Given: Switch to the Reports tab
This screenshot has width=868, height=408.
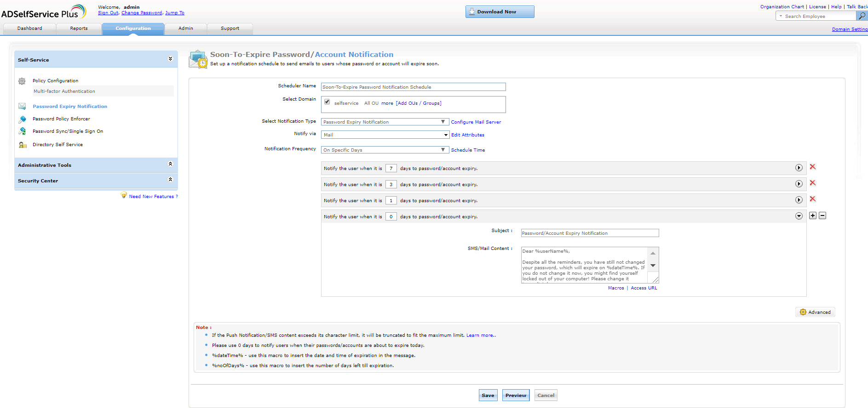Looking at the screenshot, I should point(79,28).
